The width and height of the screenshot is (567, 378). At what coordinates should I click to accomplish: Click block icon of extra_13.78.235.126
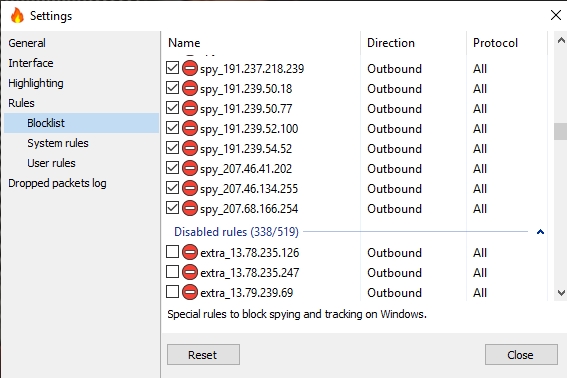(x=190, y=252)
